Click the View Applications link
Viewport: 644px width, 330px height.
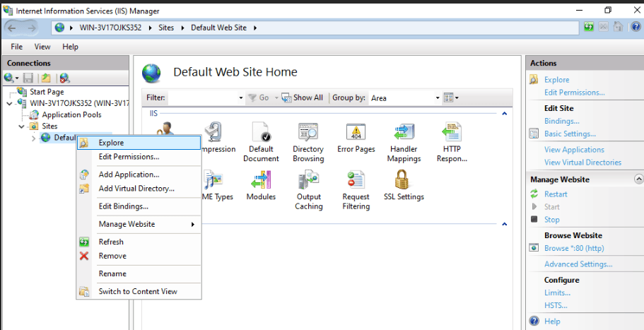pos(574,150)
